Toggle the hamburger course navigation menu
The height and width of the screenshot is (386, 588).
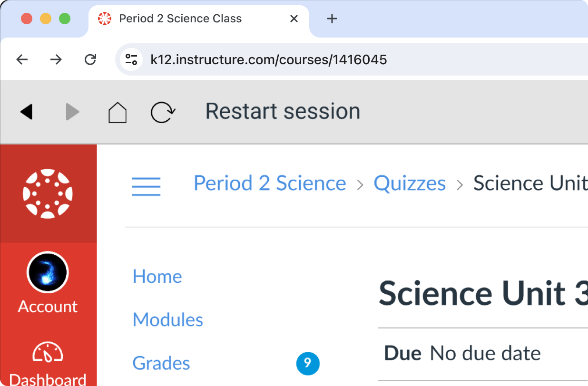pyautogui.click(x=146, y=186)
